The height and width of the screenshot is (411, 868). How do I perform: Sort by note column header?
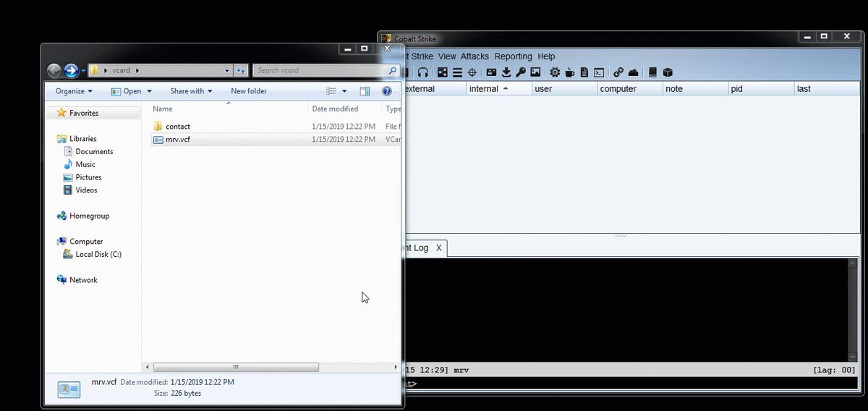click(695, 89)
